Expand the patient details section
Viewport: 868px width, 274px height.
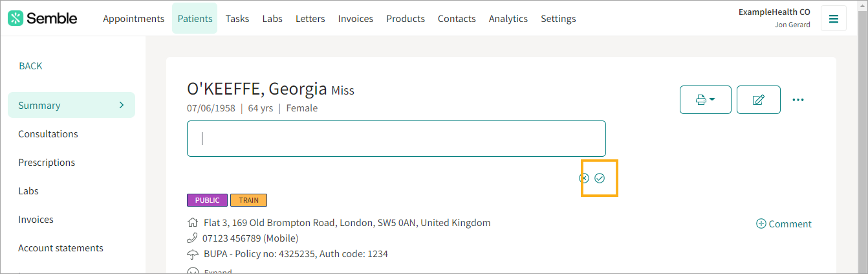[210, 271]
